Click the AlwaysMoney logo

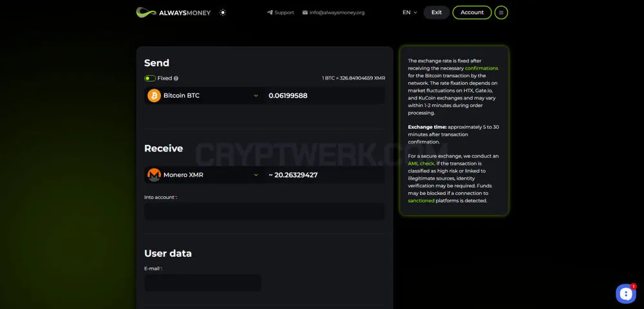173,12
